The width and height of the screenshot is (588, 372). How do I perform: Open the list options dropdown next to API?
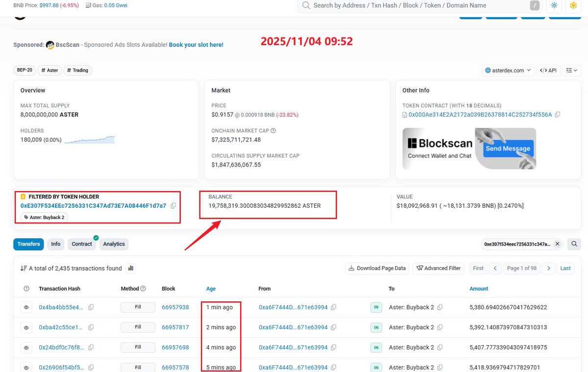pyautogui.click(x=571, y=71)
